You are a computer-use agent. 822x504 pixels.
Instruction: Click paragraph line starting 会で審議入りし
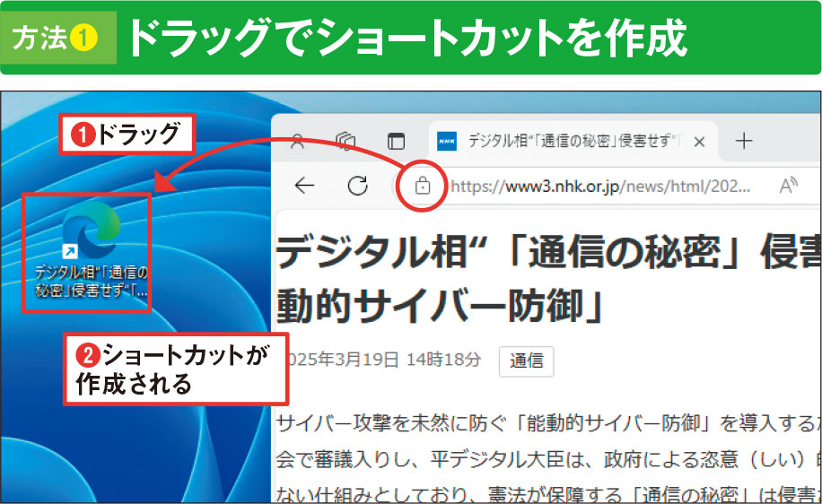[548, 459]
